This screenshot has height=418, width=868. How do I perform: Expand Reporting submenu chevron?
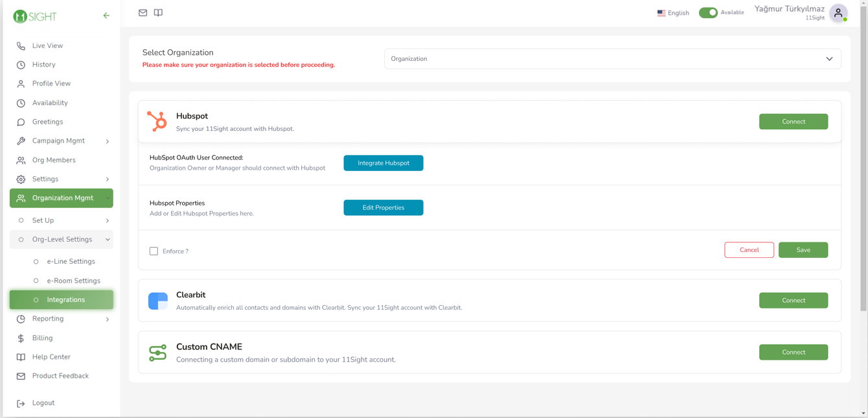point(108,319)
